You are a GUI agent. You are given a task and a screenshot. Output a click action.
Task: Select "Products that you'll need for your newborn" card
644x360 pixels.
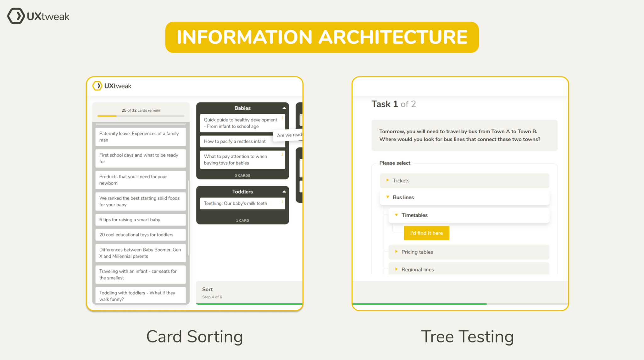(141, 180)
